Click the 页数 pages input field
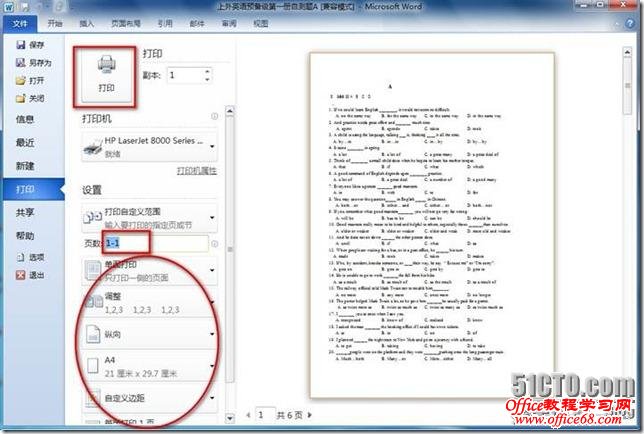 155,243
